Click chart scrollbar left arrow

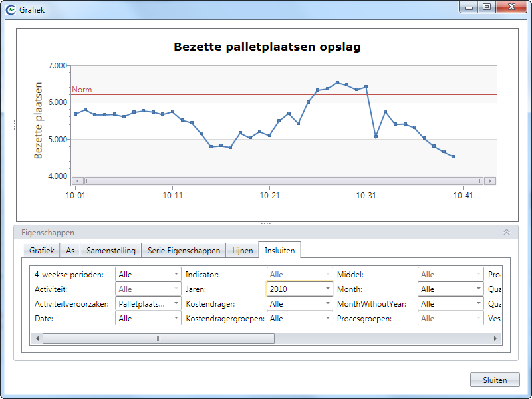[x=77, y=181]
